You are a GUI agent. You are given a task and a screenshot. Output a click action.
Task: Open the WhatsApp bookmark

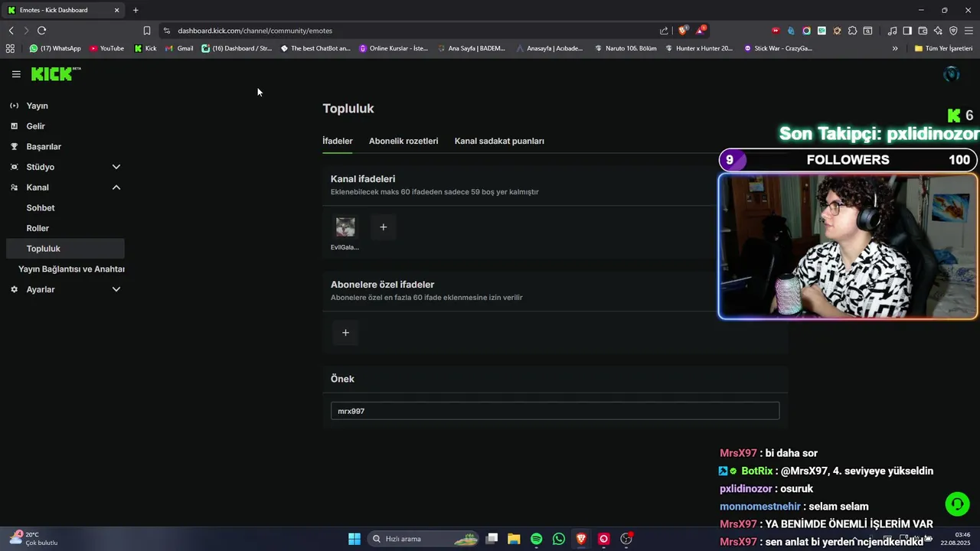pyautogui.click(x=55, y=48)
